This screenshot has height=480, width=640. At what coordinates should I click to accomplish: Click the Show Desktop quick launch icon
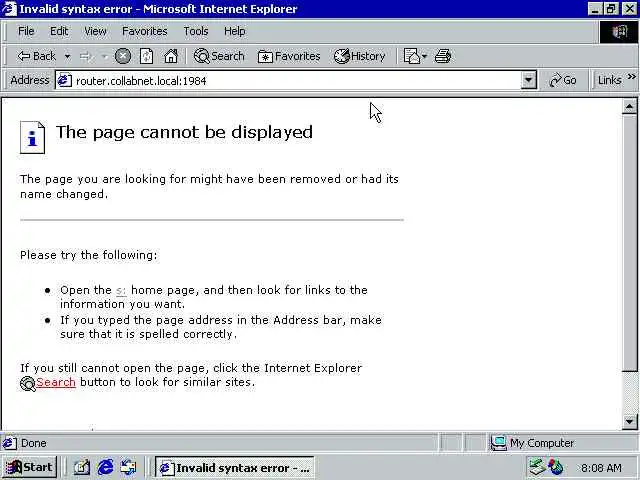[82, 467]
